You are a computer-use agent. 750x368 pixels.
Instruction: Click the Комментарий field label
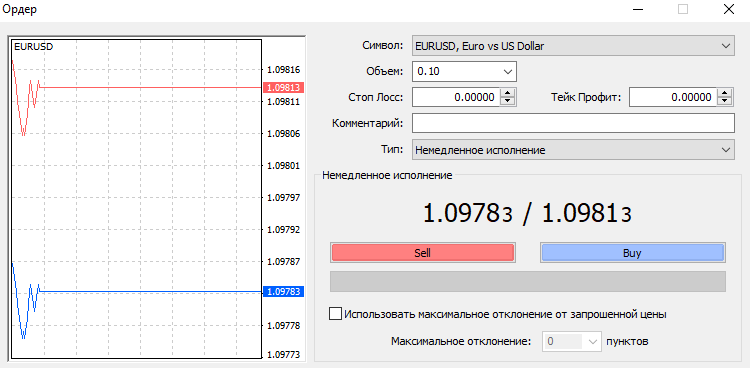pyautogui.click(x=367, y=123)
